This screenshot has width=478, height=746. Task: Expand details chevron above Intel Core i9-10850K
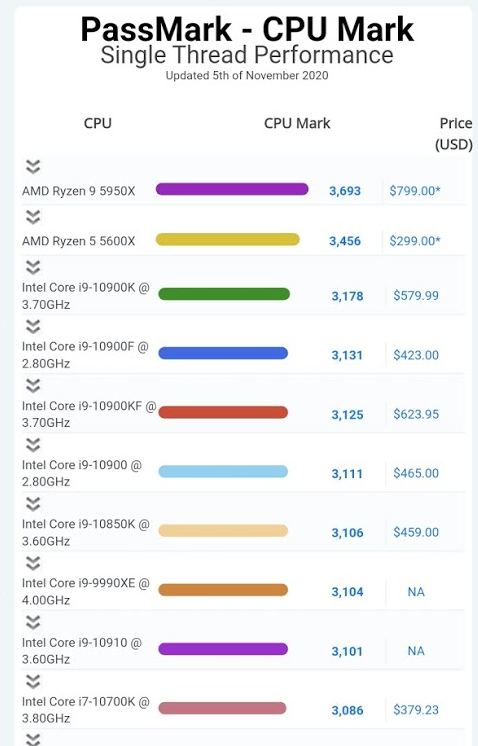pos(33,504)
